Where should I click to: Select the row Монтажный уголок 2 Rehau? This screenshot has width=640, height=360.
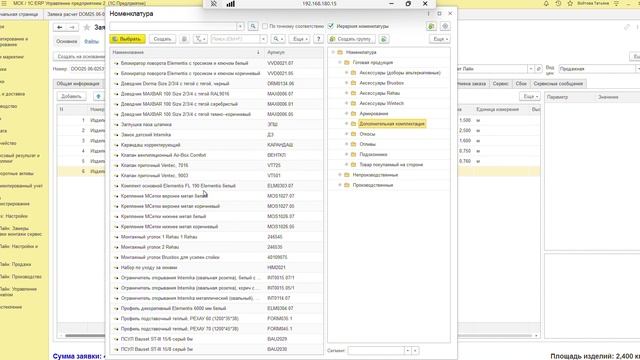click(x=216, y=247)
